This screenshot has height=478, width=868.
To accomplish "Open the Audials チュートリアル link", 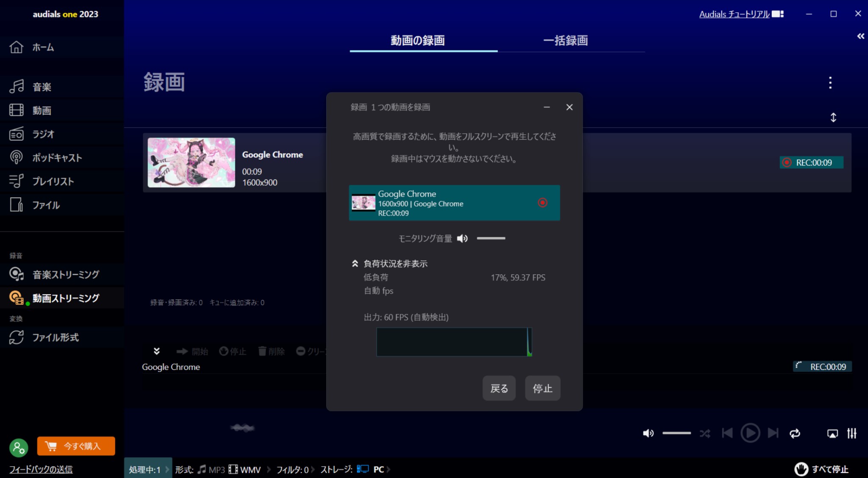I will click(741, 14).
